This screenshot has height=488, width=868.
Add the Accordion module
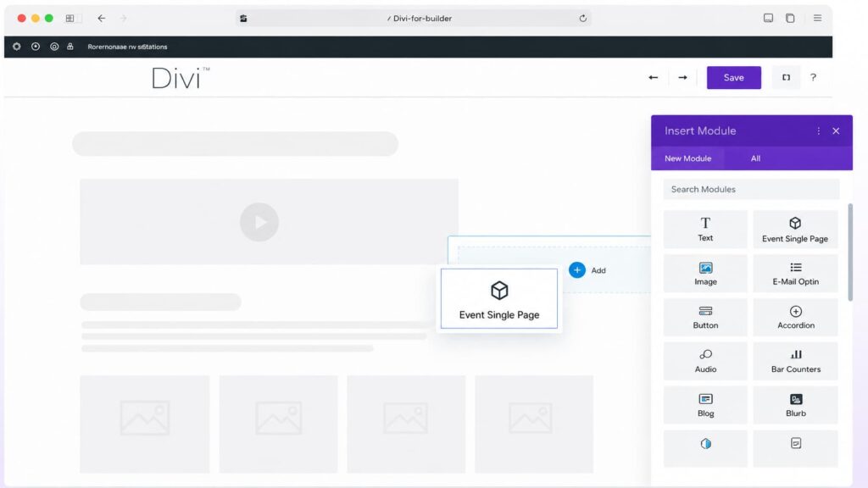point(795,317)
